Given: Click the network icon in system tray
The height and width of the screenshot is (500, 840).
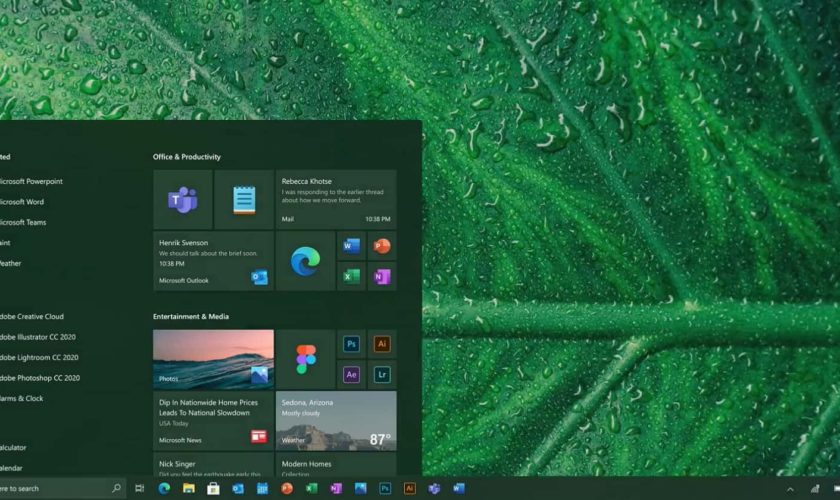Looking at the screenshot, I should point(815,488).
